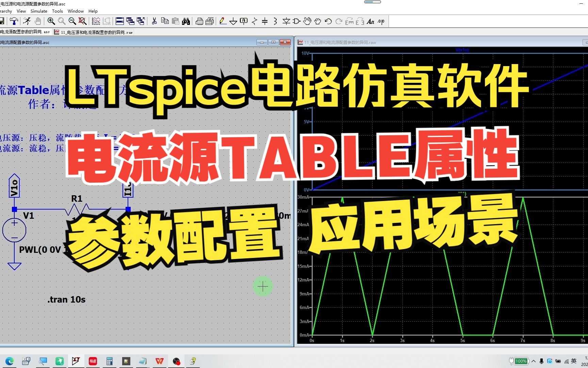Click the Cascade windows icon

(x=130, y=21)
